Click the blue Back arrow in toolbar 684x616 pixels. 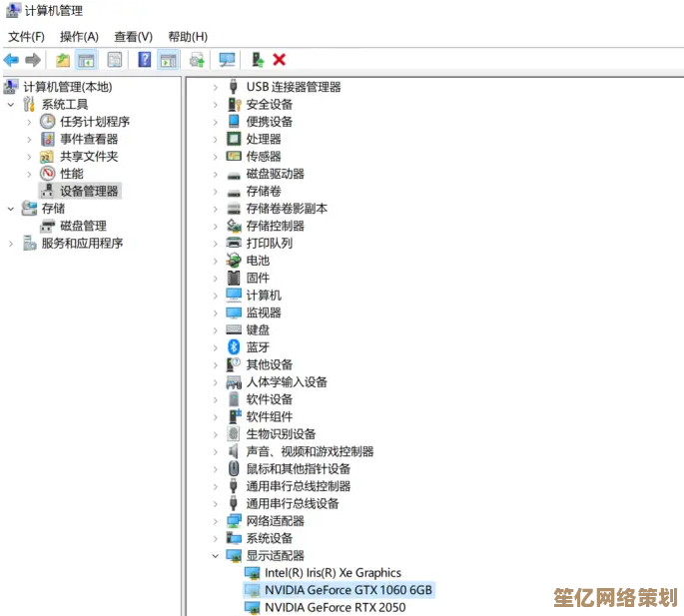coord(12,60)
